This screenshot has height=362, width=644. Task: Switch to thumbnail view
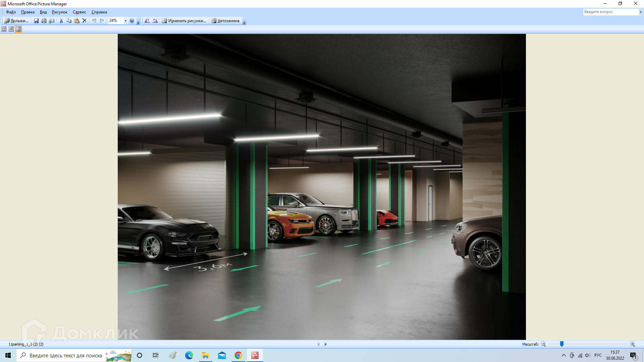pos(4,29)
